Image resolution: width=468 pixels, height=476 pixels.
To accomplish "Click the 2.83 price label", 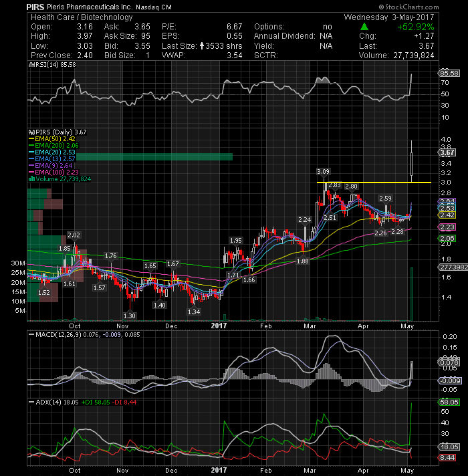I will click(x=335, y=185).
